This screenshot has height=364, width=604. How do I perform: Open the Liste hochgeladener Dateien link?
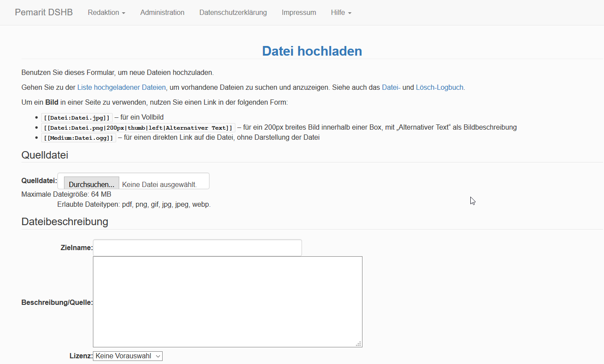pos(121,87)
